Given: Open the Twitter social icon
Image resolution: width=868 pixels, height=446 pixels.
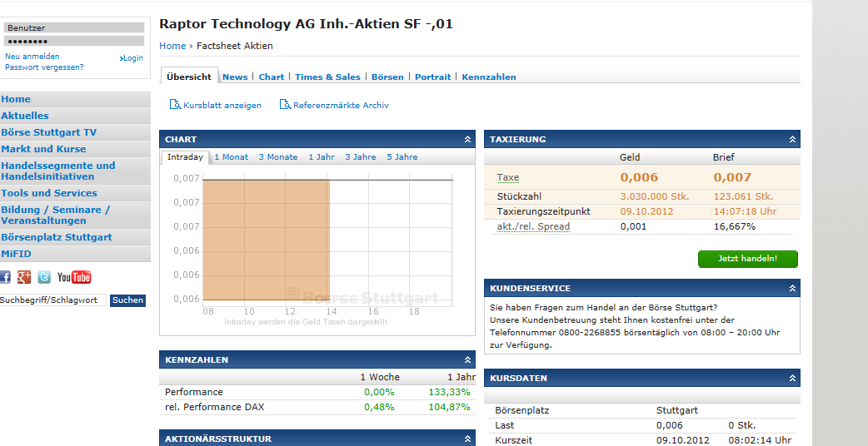Looking at the screenshot, I should pos(44,277).
